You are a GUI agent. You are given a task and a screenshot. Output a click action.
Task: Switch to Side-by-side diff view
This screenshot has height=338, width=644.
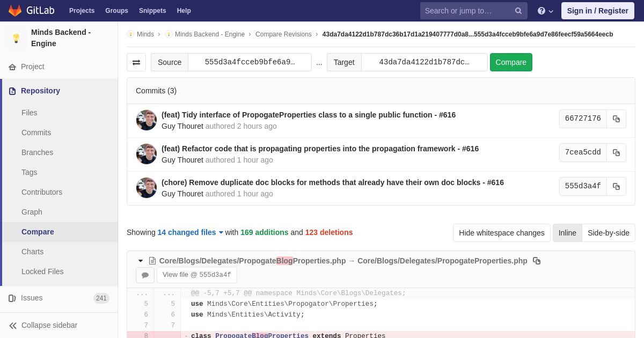[x=609, y=233]
